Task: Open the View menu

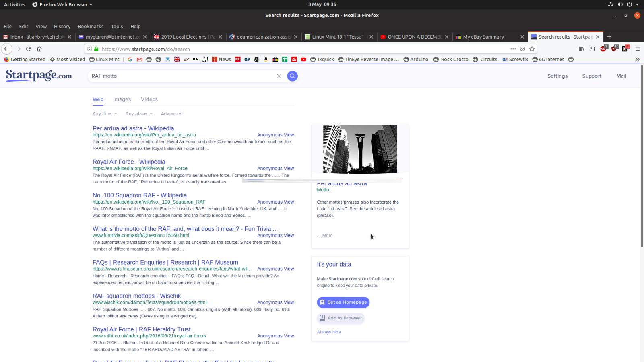Action: (41, 27)
